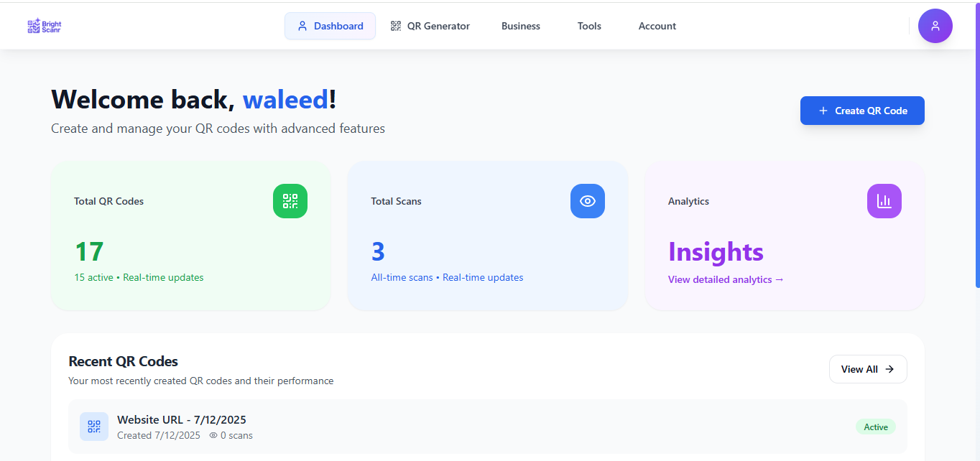
Task: Expand the Business menu
Action: (x=521, y=26)
